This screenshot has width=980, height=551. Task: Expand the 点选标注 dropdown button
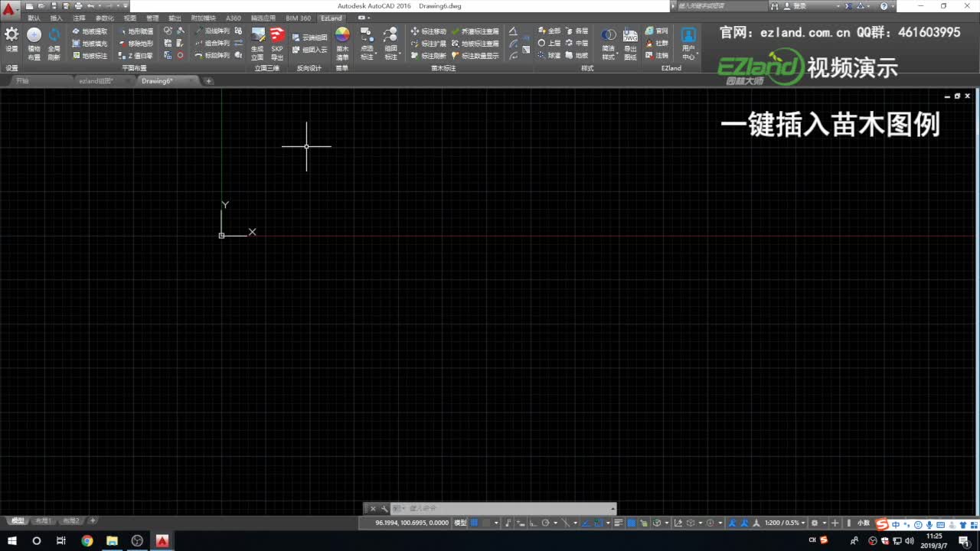point(367,44)
